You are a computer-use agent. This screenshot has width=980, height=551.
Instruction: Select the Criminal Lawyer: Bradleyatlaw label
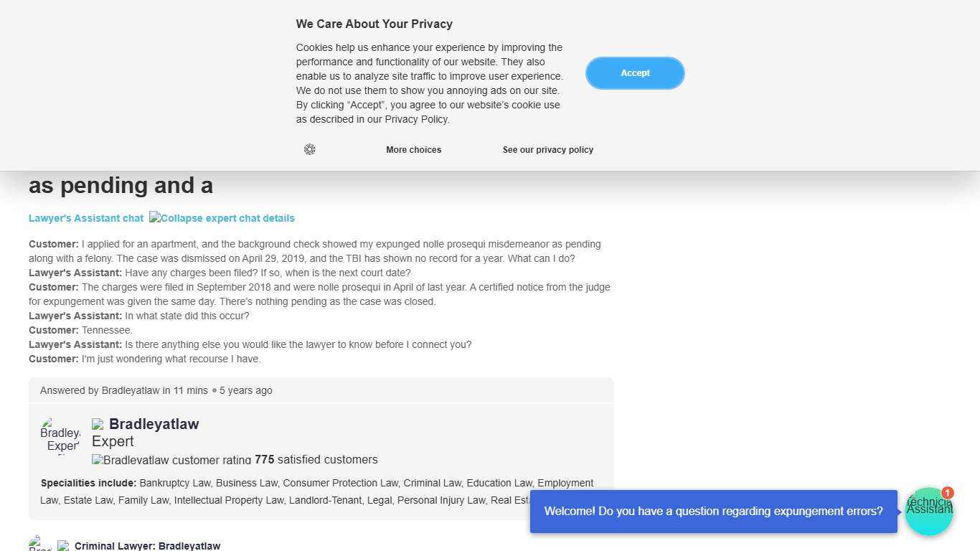[x=147, y=546]
